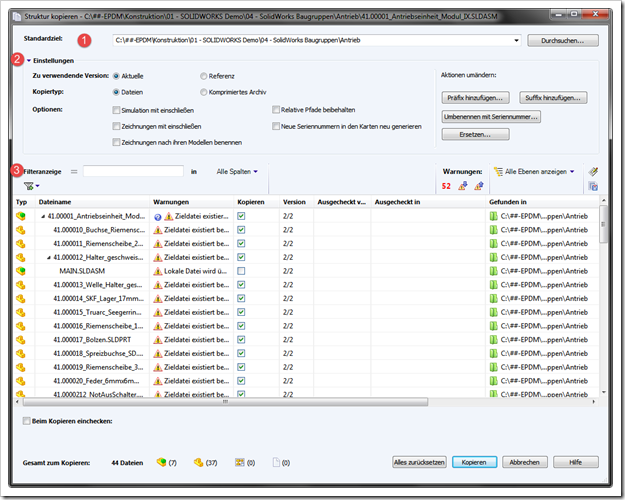Image resolution: width=625 pixels, height=500 pixels.
Task: Click the Version column header
Action: tap(297, 202)
